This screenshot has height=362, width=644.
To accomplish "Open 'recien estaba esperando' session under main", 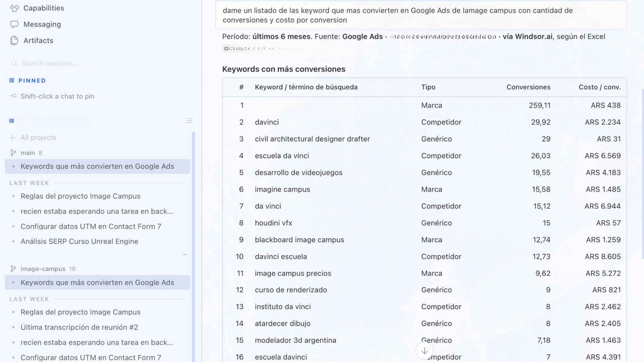I will (97, 211).
